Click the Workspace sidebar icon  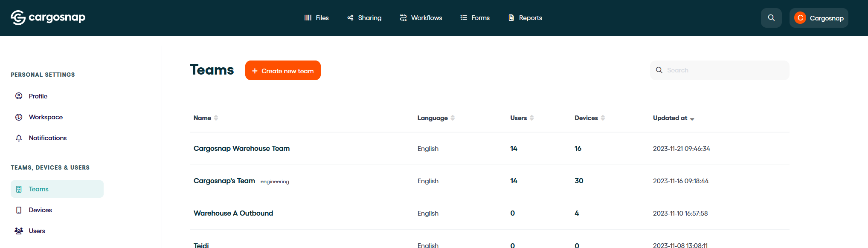(x=19, y=117)
